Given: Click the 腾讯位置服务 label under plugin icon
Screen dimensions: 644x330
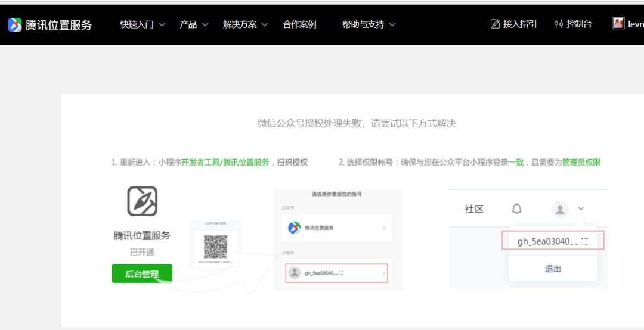Looking at the screenshot, I should point(142,236).
